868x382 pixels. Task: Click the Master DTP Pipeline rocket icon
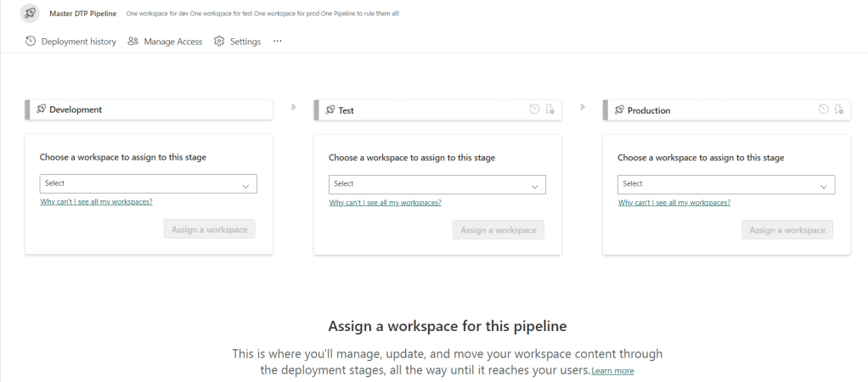pos(30,14)
